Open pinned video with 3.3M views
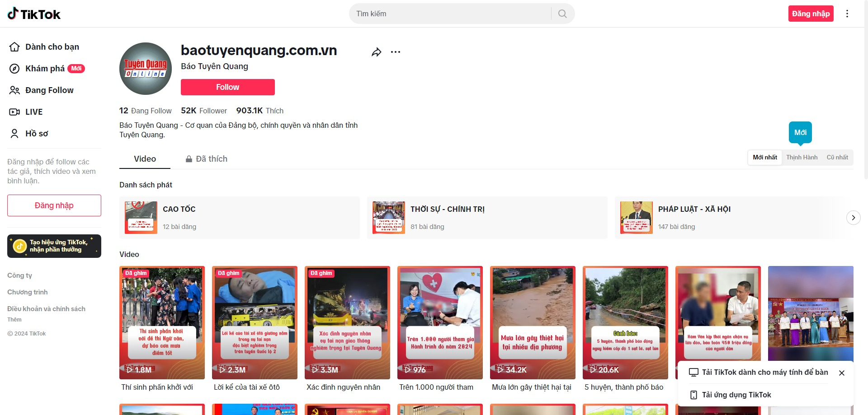The width and height of the screenshot is (868, 415). click(x=347, y=322)
